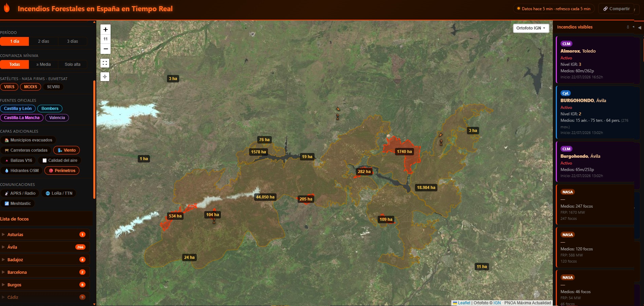
Task: Click NASA badge on 247 focos card
Action: click(x=567, y=192)
